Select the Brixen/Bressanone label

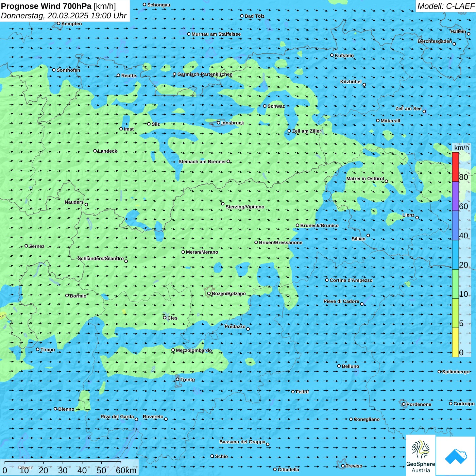[280, 242]
